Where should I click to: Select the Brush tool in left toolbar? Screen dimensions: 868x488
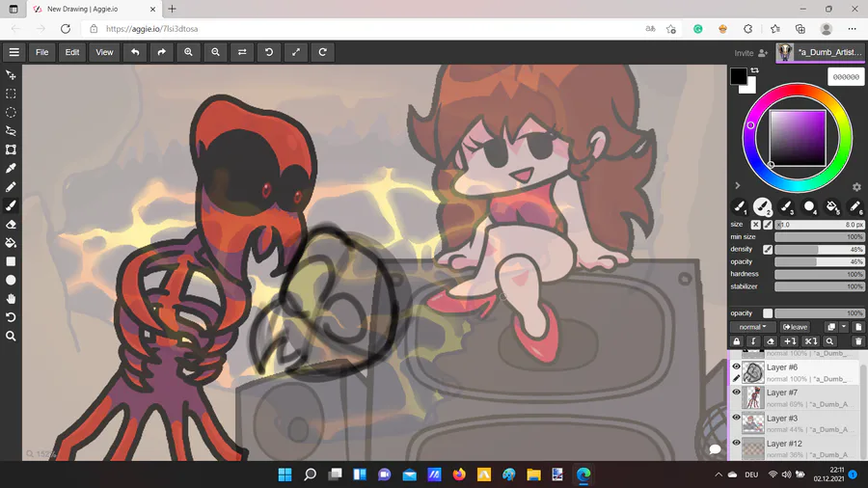(11, 205)
